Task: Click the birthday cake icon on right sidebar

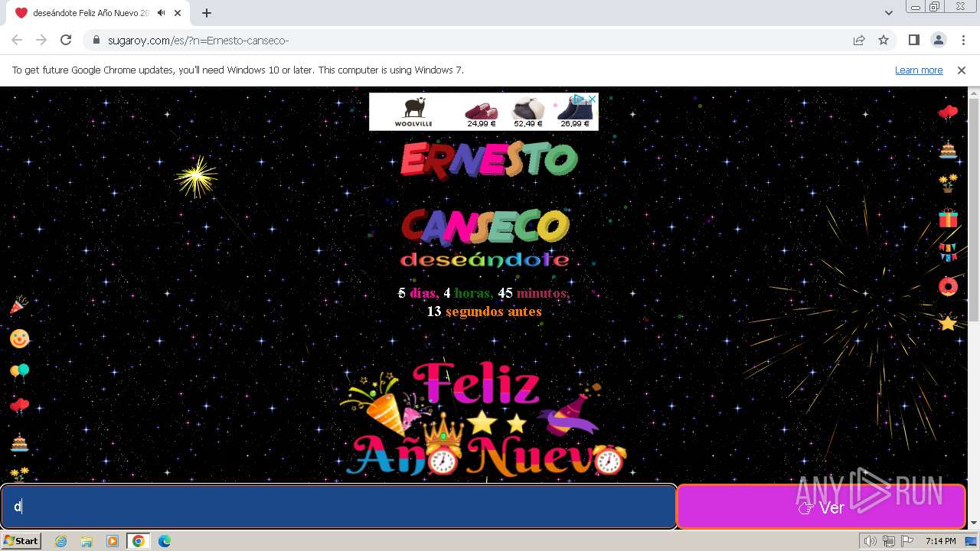Action: pyautogui.click(x=948, y=149)
